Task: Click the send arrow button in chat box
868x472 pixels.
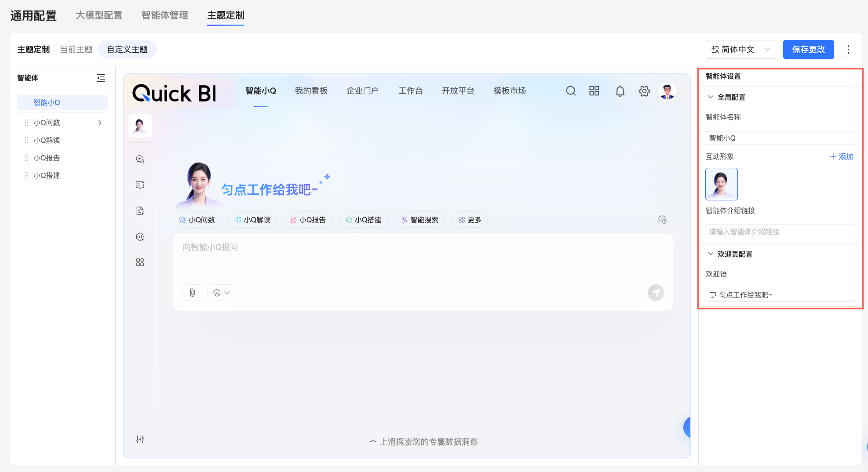Action: (656, 293)
